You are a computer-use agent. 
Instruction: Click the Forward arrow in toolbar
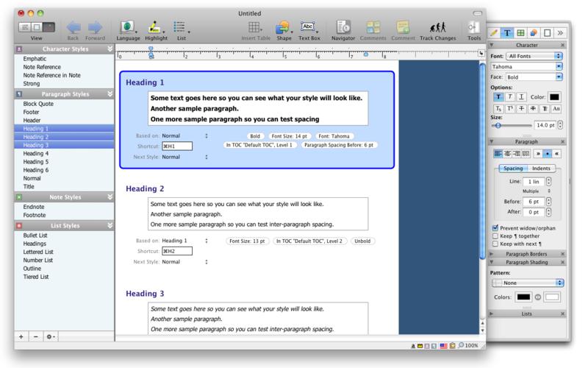point(95,28)
